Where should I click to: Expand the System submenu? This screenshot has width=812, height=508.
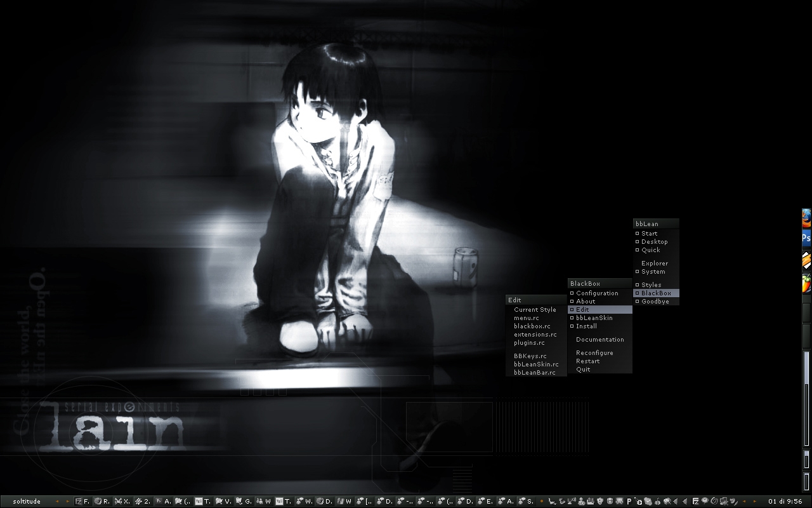pos(656,272)
